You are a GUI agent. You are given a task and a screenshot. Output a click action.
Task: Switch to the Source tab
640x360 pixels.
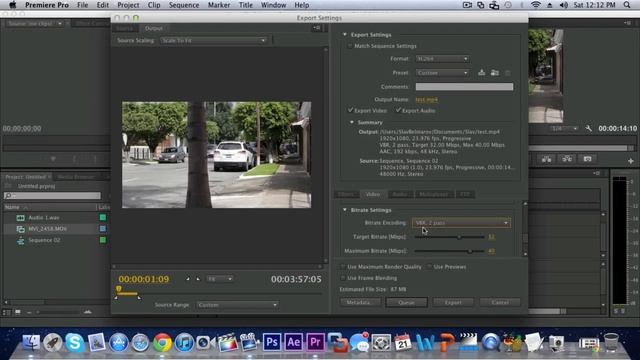(124, 28)
